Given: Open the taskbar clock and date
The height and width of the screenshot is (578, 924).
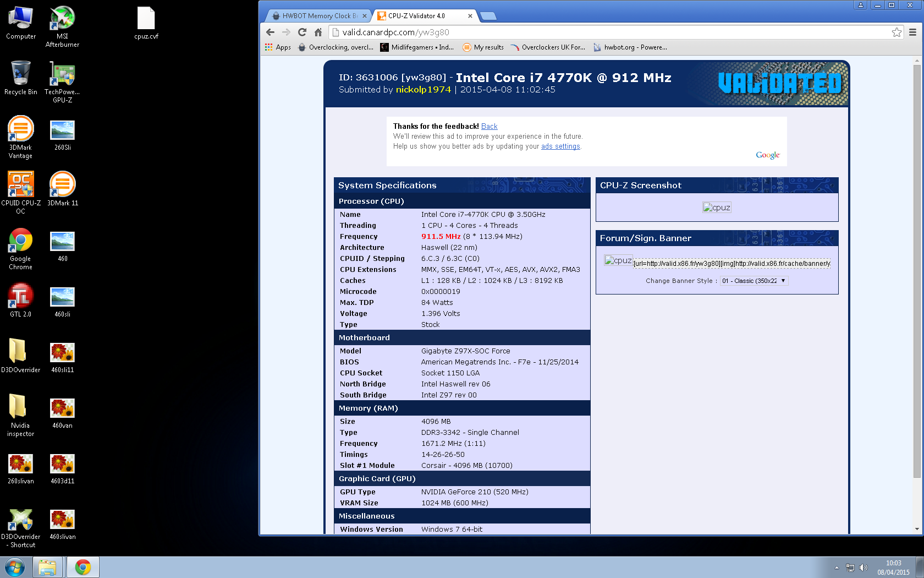Looking at the screenshot, I should pyautogui.click(x=894, y=568).
